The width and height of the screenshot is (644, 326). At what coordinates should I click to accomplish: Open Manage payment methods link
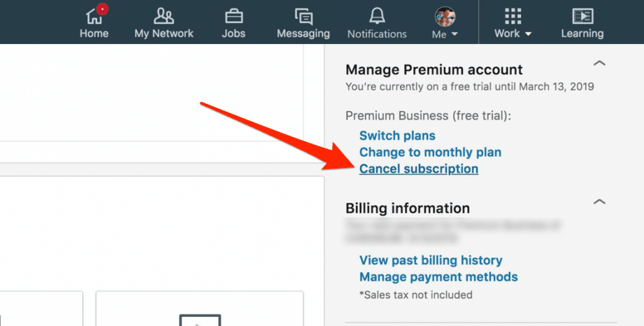(438, 277)
